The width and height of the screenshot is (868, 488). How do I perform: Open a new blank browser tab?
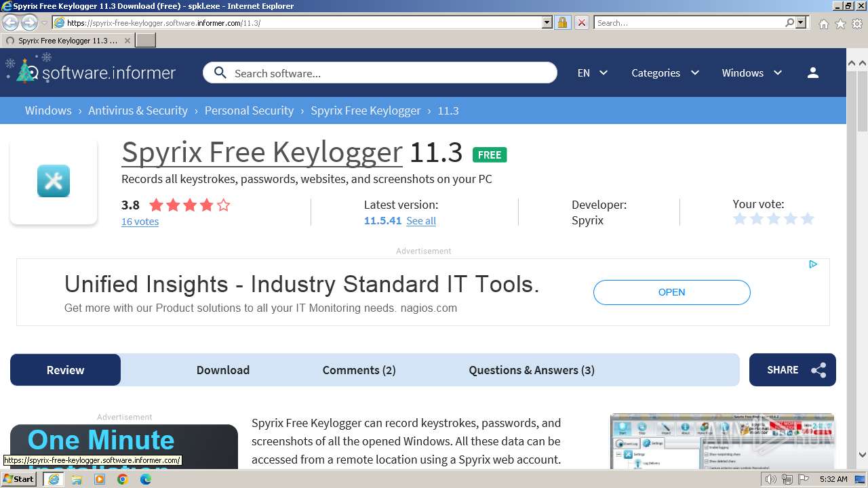click(146, 41)
